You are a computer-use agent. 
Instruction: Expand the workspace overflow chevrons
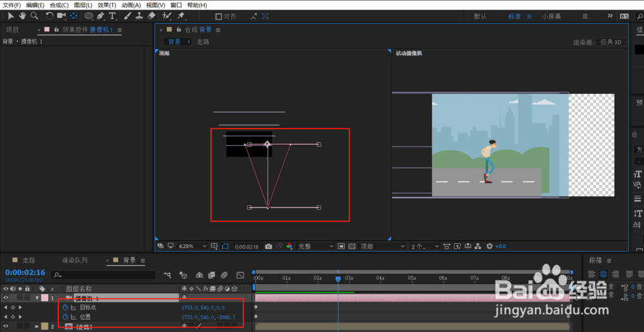[x=611, y=16]
